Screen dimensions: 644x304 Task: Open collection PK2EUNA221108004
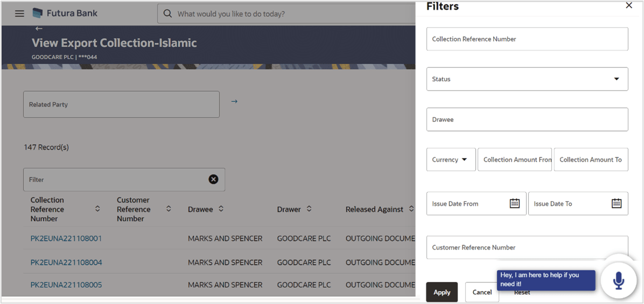(x=66, y=262)
